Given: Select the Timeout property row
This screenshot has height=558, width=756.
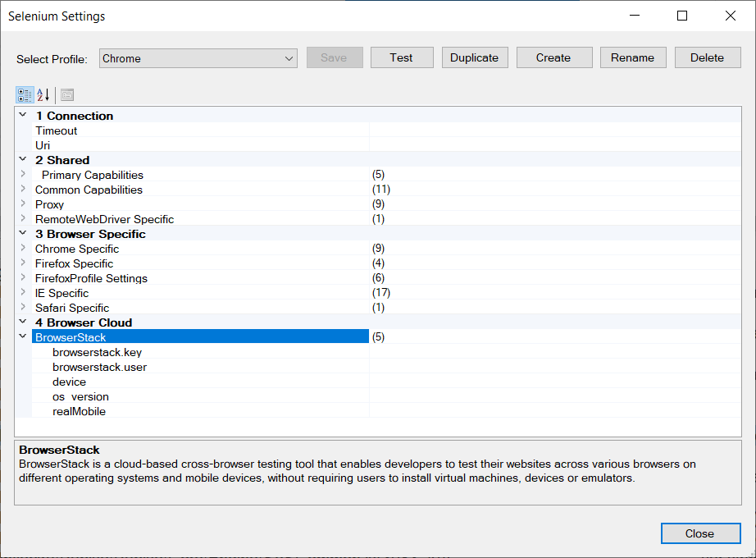Looking at the screenshot, I should pos(201,130).
